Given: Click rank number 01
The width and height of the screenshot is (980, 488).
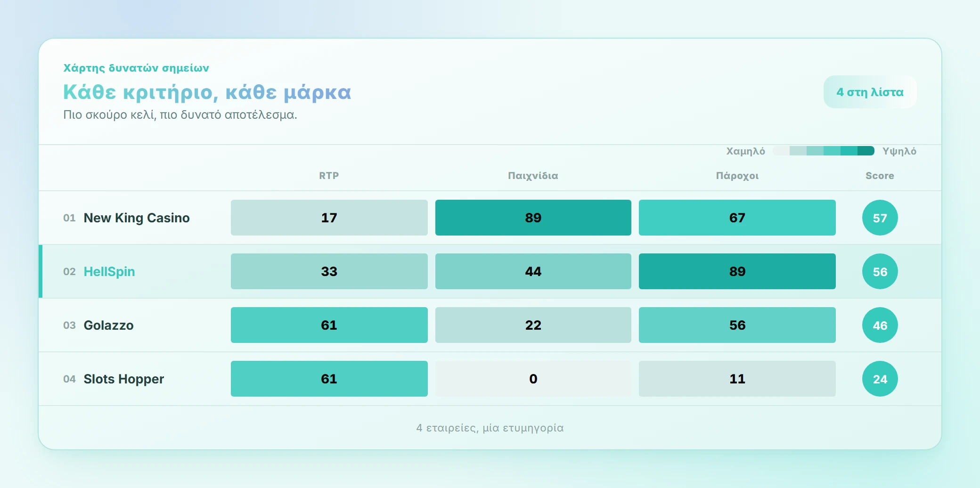Looking at the screenshot, I should [x=69, y=218].
